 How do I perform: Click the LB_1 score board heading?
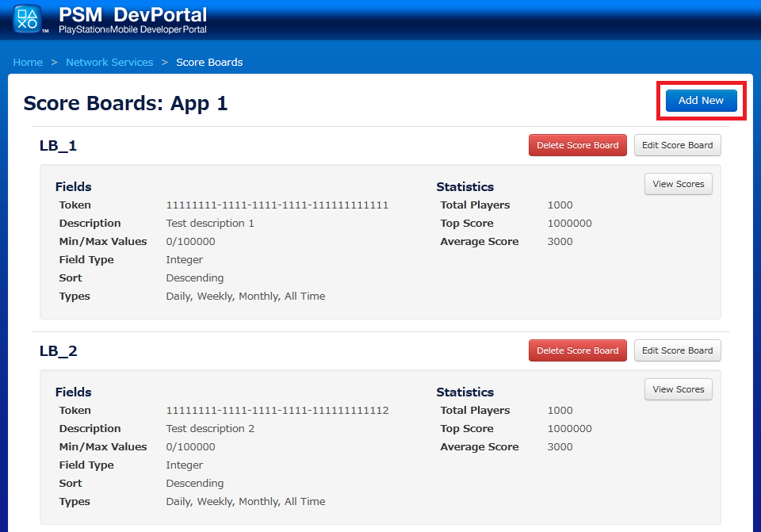point(58,146)
